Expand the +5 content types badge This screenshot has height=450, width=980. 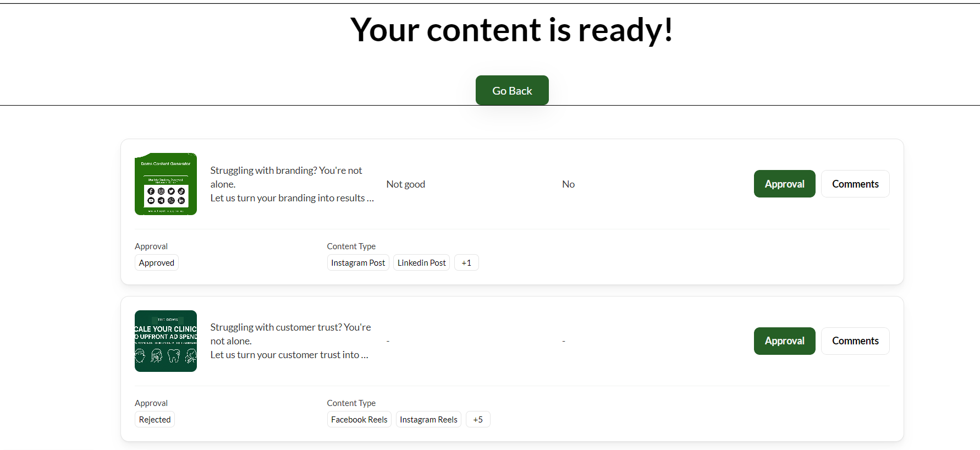click(x=478, y=420)
